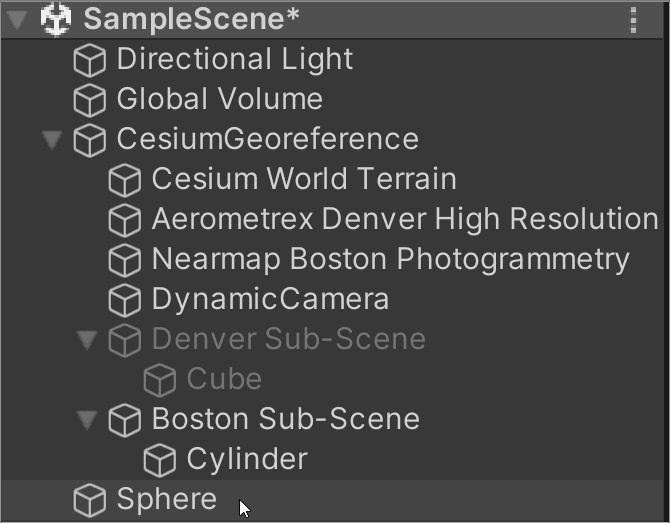
Task: Select the Boston Sub-Scene object
Action: pyautogui.click(x=285, y=419)
